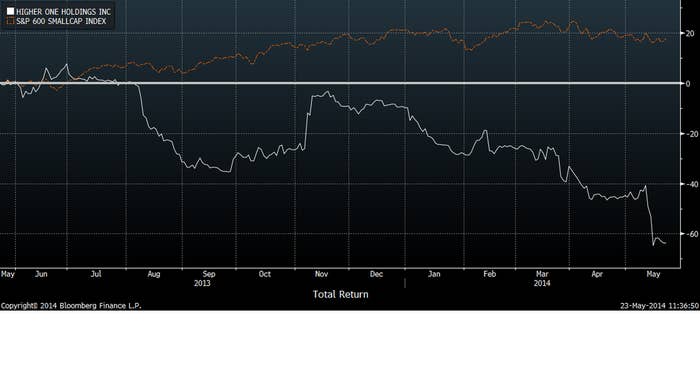Screen dimensions: 700x379
Task: Click the Feb label on the time axis
Action: pyautogui.click(x=489, y=274)
